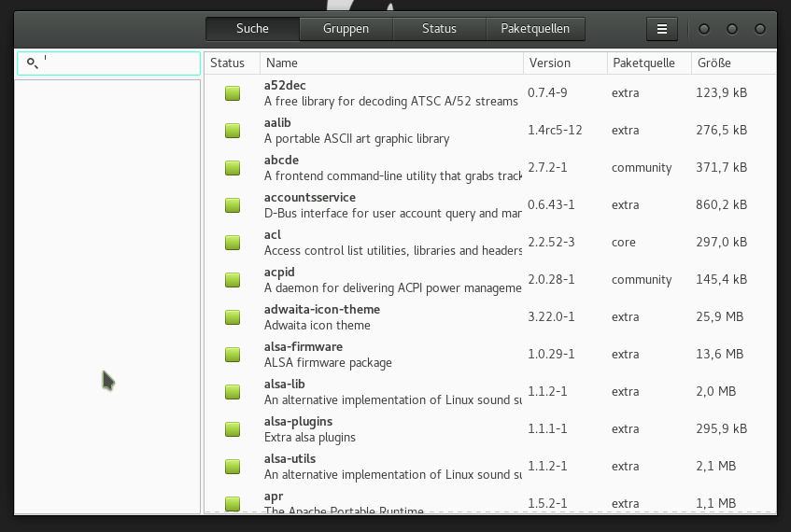The height and width of the screenshot is (532, 791).
Task: Switch to the Status tab
Action: (439, 29)
